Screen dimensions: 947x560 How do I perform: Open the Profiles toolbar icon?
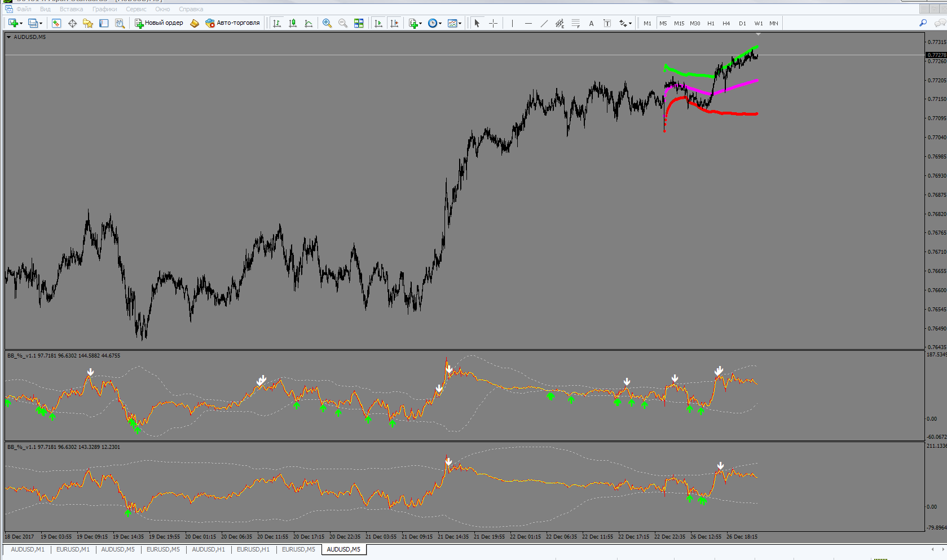point(33,23)
